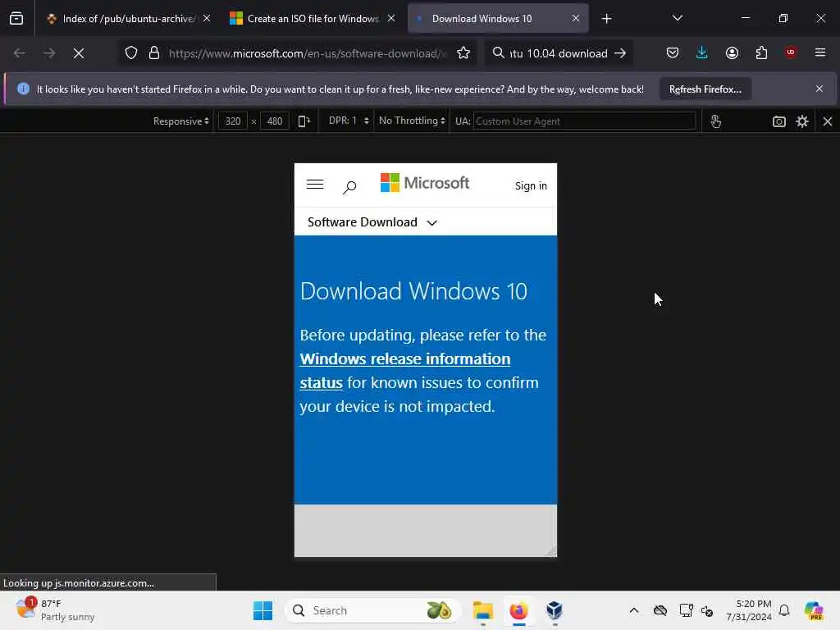This screenshot has width=840, height=630.
Task: Close the Create an ISO file tab
Action: pyautogui.click(x=391, y=18)
